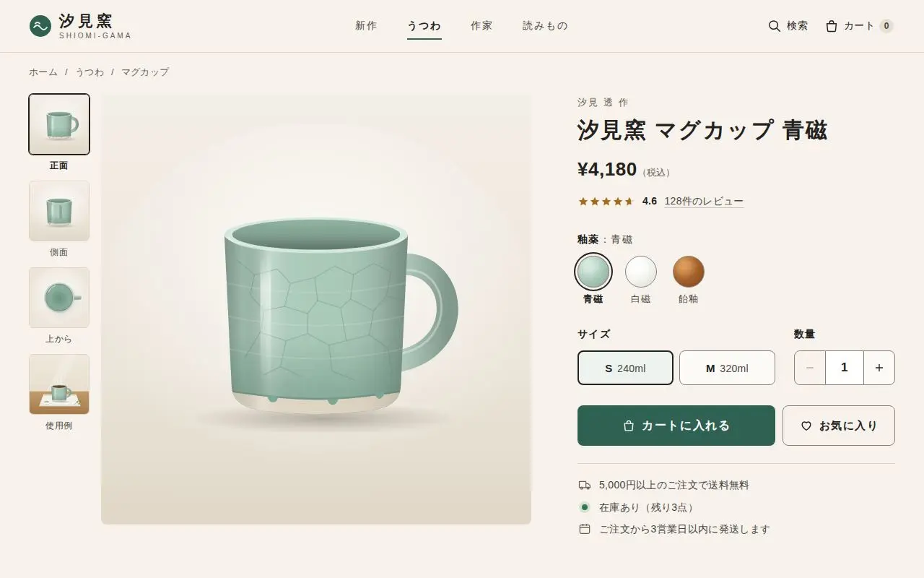Viewport: 924px width, 578px height.
Task: Open the 読みもの navigation item
Action: pyautogui.click(x=545, y=26)
